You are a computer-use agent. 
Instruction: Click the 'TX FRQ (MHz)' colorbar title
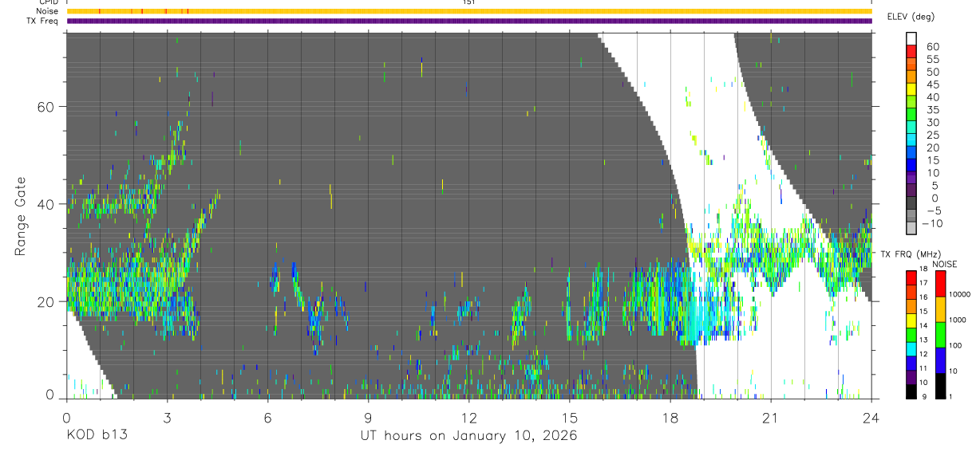910,254
